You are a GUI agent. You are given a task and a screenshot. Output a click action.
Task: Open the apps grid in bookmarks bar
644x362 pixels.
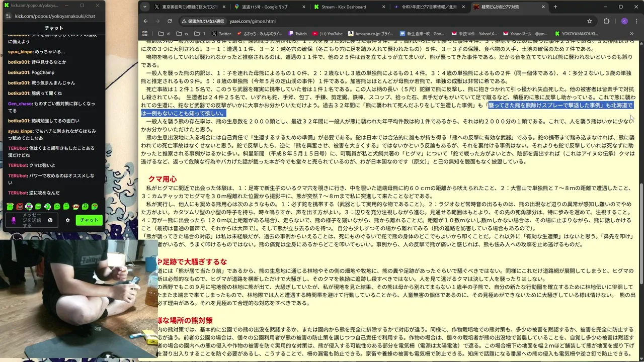click(x=145, y=34)
